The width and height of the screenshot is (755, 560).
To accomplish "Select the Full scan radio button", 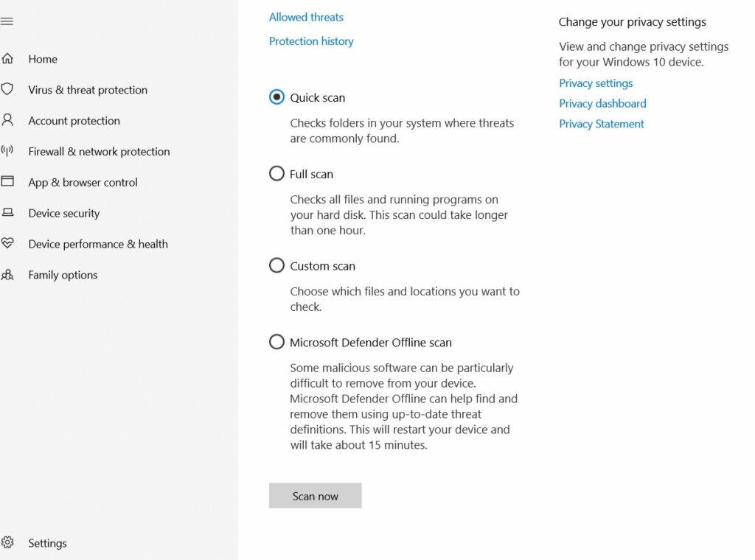I will point(276,174).
